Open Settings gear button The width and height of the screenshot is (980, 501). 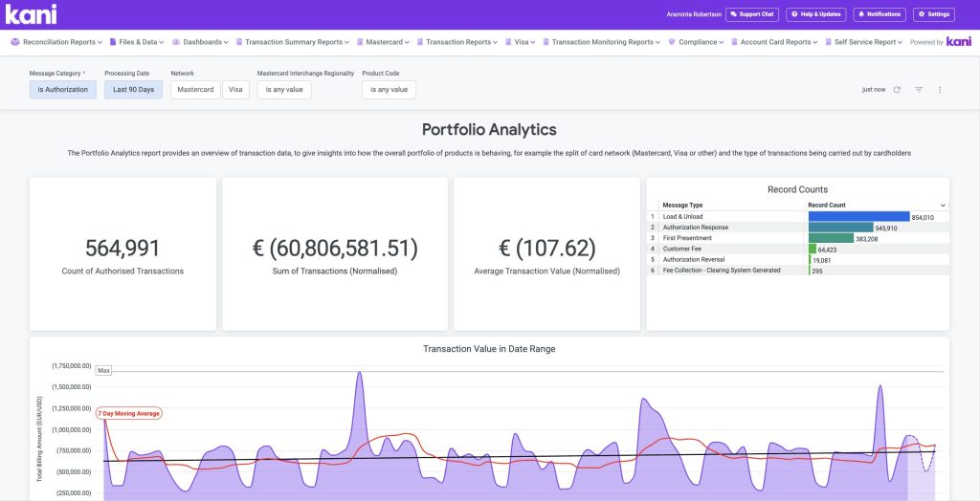(934, 14)
